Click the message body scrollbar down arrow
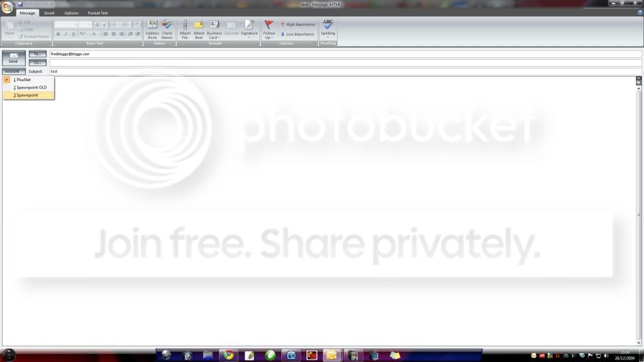 639,343
